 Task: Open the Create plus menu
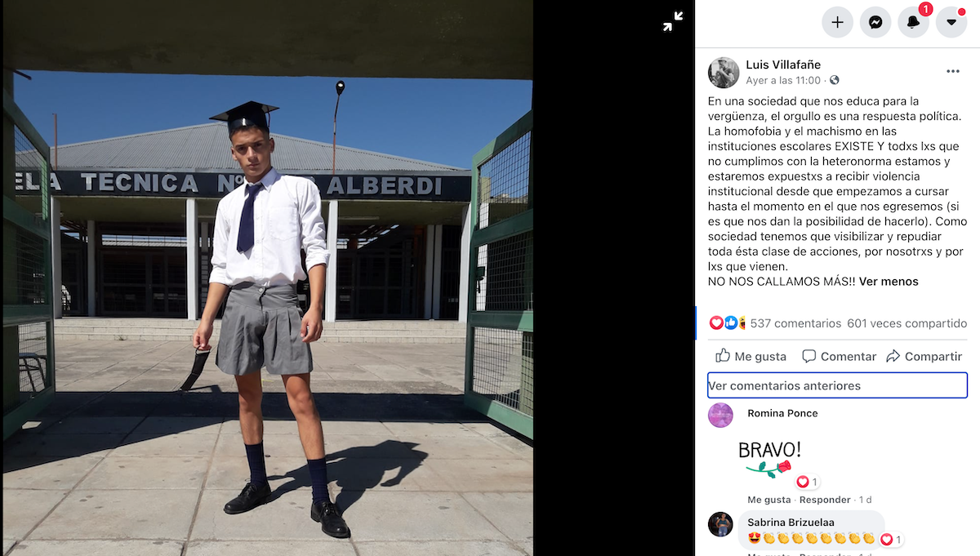point(837,22)
